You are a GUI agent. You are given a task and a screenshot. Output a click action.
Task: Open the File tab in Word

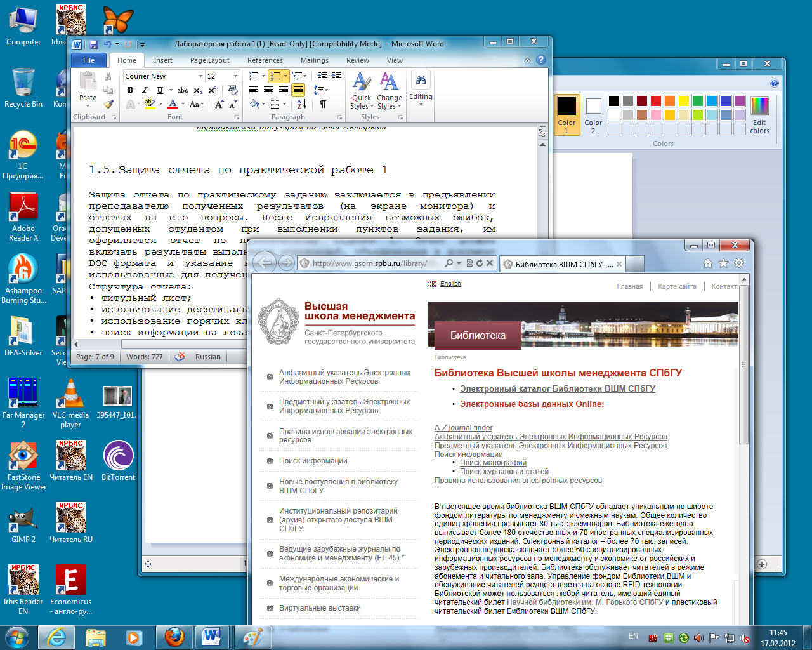tap(89, 60)
